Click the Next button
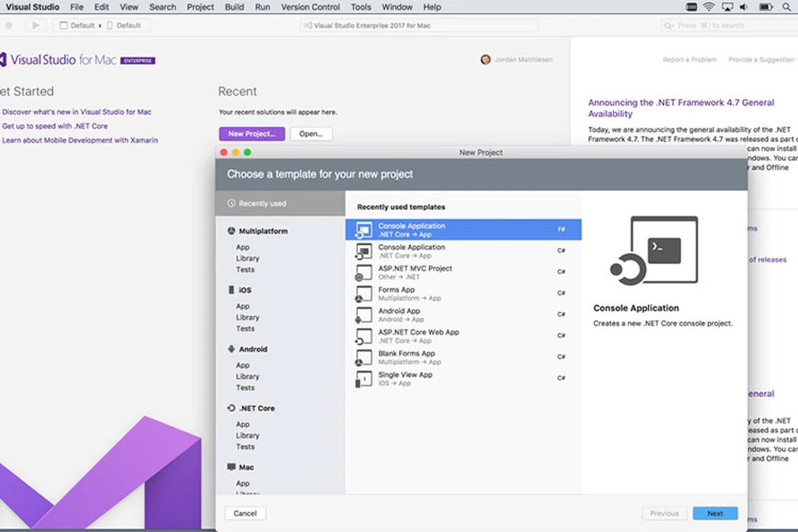Image resolution: width=798 pixels, height=532 pixels. click(715, 513)
